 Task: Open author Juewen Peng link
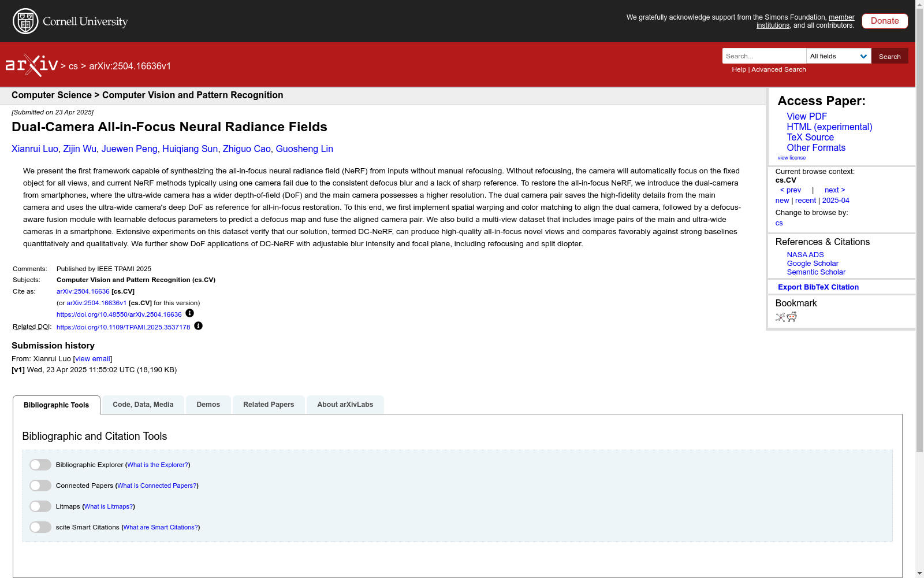[x=129, y=149]
